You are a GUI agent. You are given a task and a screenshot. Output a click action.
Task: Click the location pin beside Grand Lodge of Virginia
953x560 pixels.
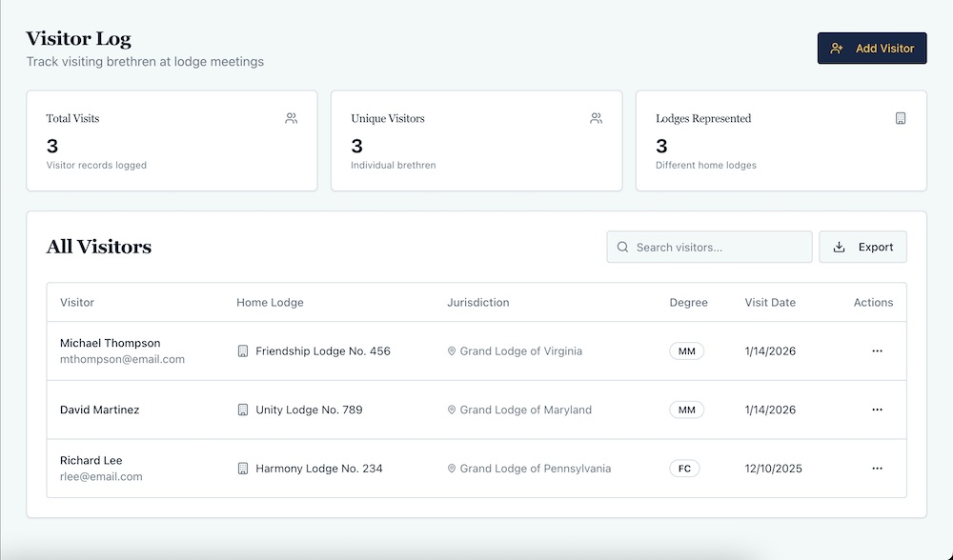pyautogui.click(x=452, y=351)
